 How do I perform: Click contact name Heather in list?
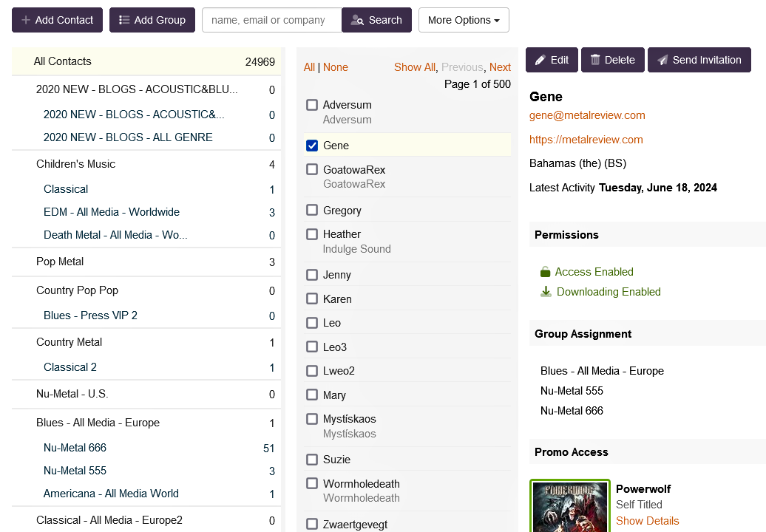point(342,234)
